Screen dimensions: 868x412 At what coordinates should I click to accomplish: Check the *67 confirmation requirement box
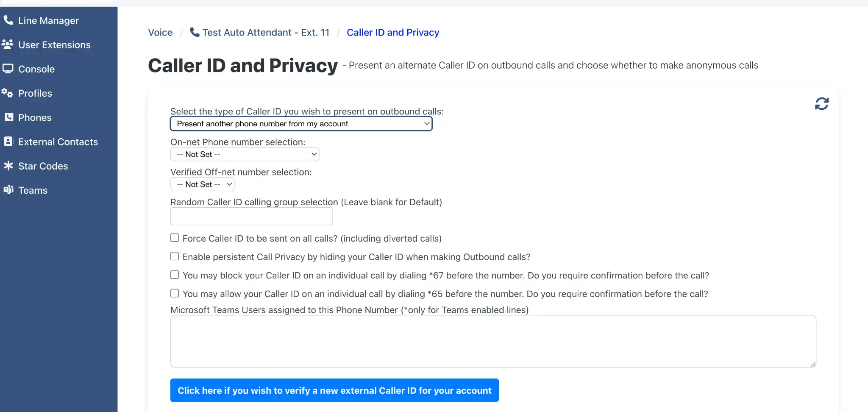point(174,274)
